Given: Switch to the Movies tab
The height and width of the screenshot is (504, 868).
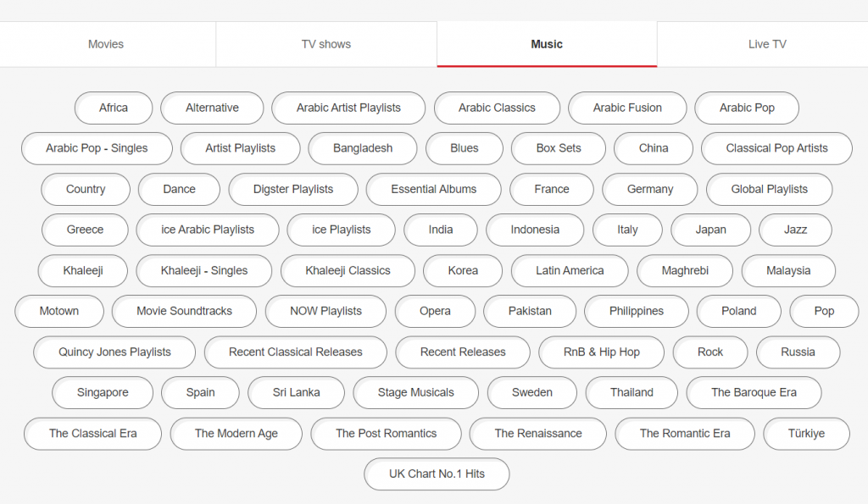Looking at the screenshot, I should coord(106,44).
